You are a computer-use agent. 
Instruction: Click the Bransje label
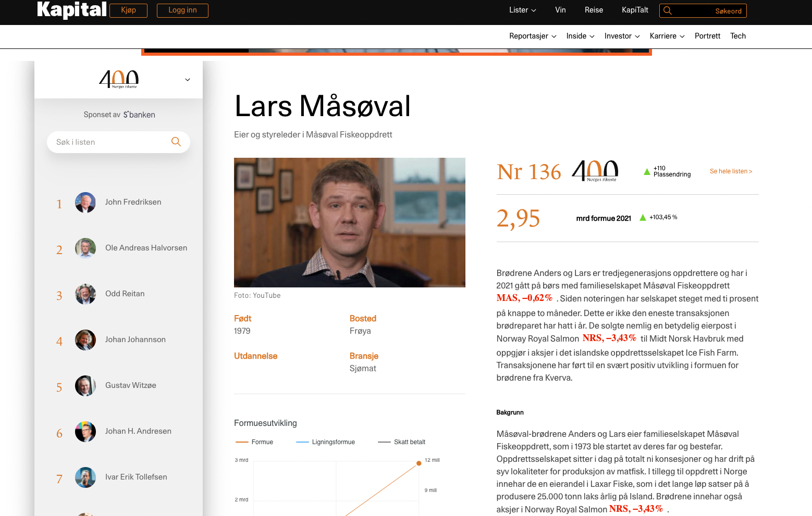point(364,356)
